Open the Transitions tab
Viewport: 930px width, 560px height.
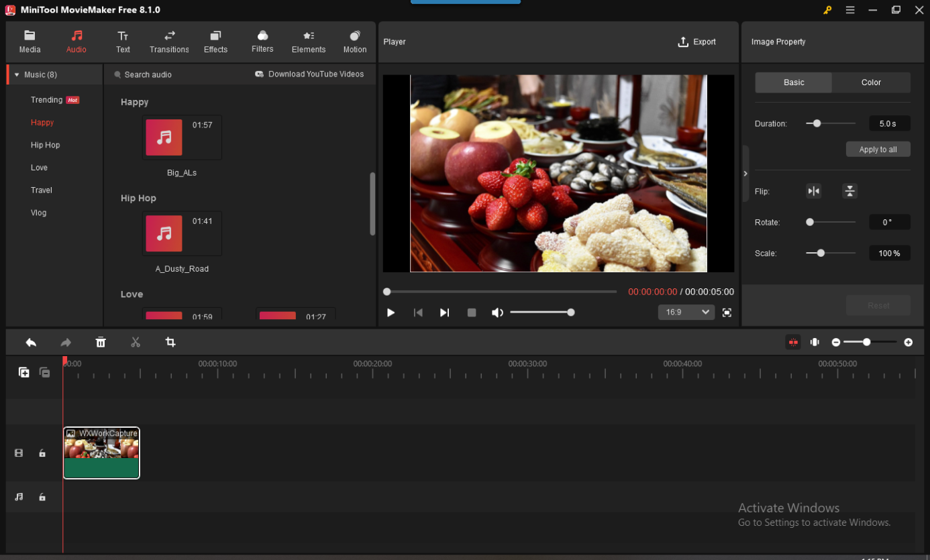coord(169,42)
